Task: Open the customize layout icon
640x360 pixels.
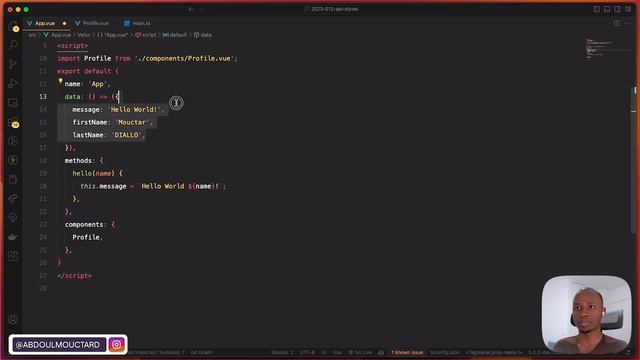Action: click(628, 9)
